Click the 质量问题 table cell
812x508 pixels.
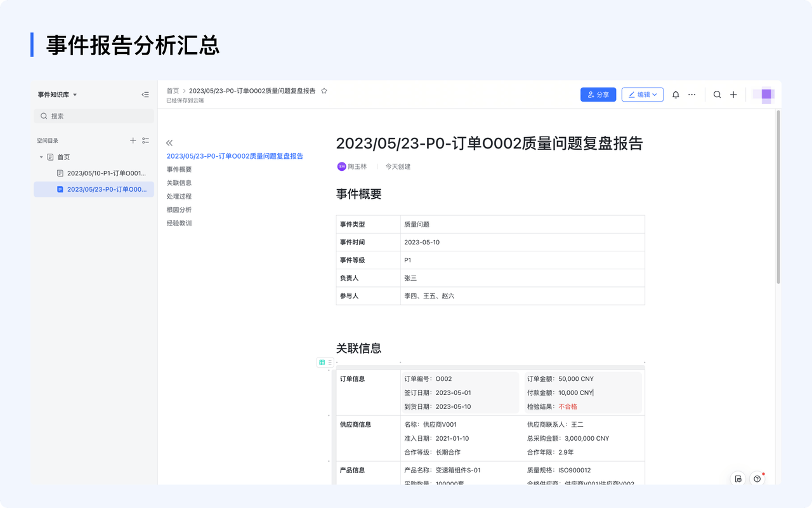pyautogui.click(x=523, y=224)
